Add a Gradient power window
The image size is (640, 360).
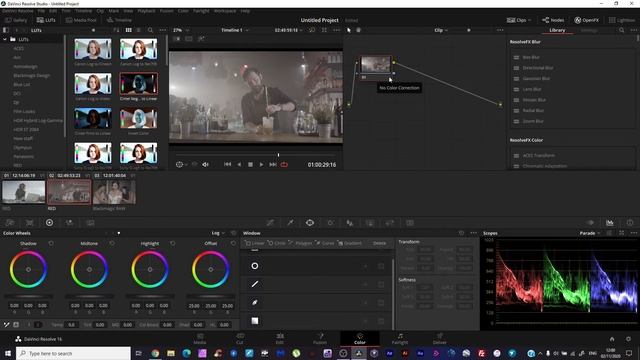[350, 243]
